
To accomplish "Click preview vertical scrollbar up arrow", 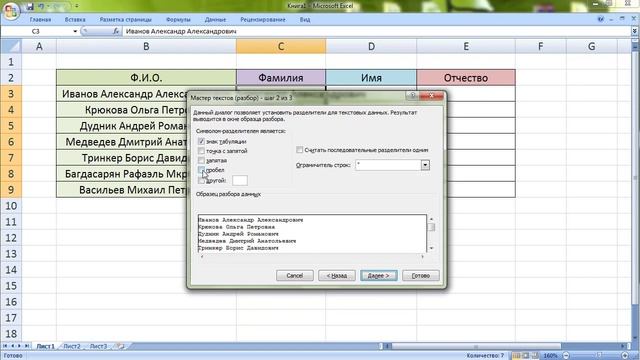I will pyautogui.click(x=431, y=219).
